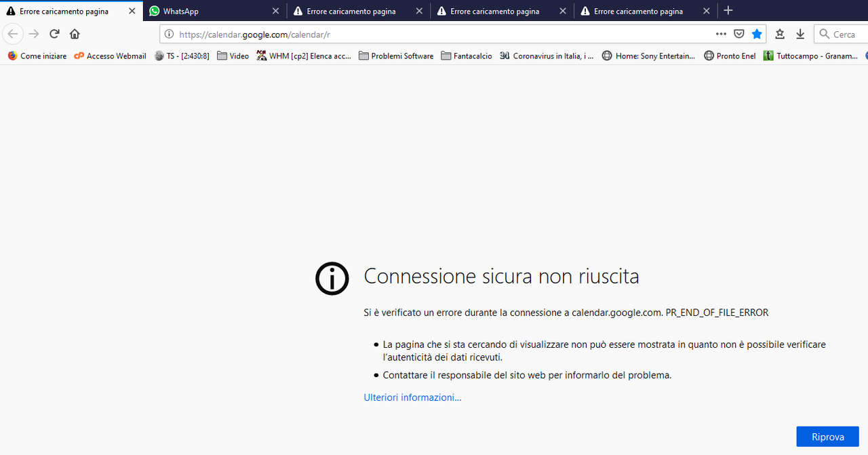Open the Come iniziare bookmark

click(37, 56)
